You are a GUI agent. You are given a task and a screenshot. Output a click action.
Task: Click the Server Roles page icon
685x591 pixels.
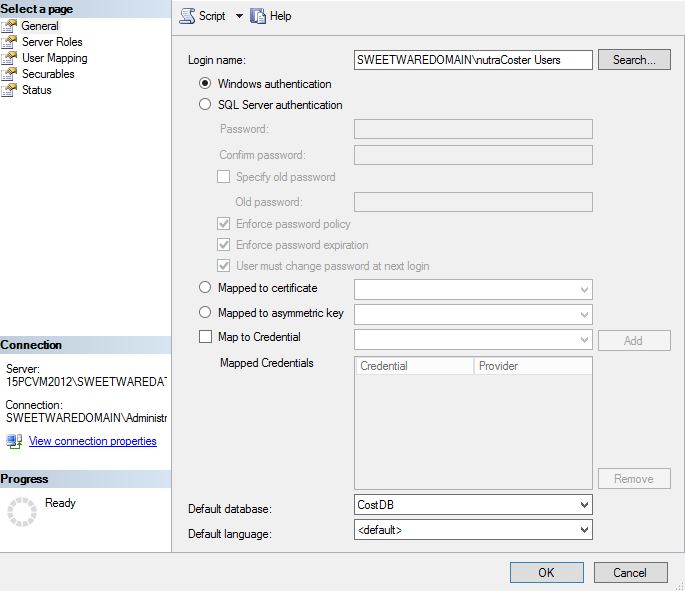pos(9,42)
